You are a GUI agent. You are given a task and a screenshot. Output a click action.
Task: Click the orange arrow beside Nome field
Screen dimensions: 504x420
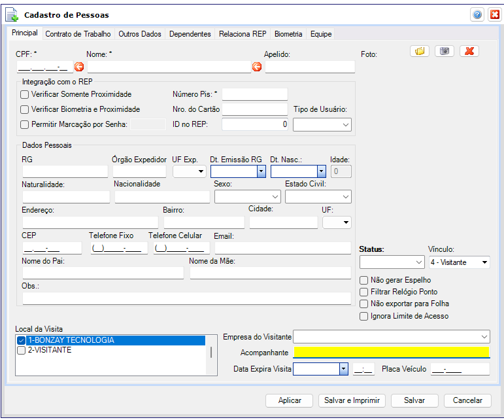[256, 67]
